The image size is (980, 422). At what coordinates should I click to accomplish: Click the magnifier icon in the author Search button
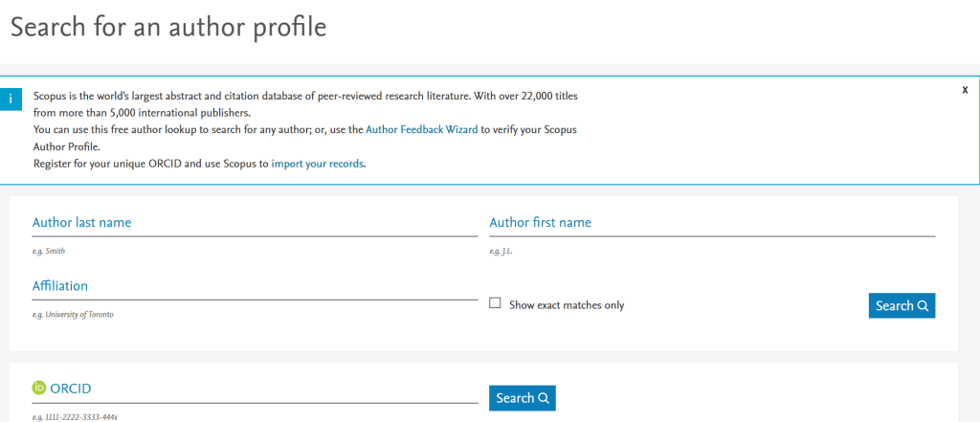(923, 306)
